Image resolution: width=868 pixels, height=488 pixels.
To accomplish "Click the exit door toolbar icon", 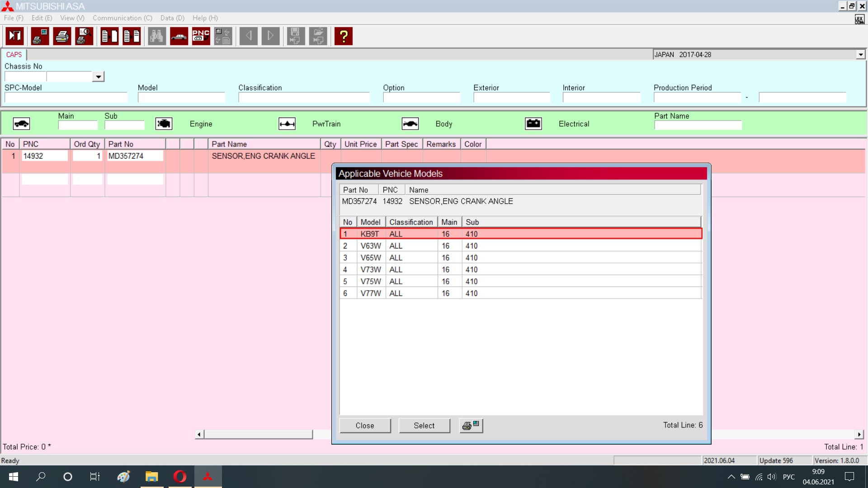I will coord(15,36).
